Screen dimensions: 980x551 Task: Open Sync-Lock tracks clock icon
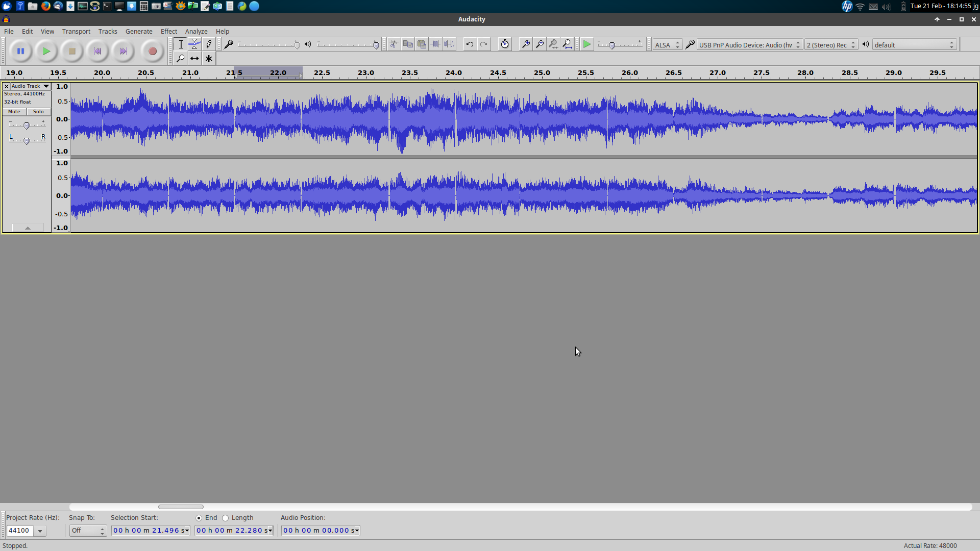tap(505, 44)
